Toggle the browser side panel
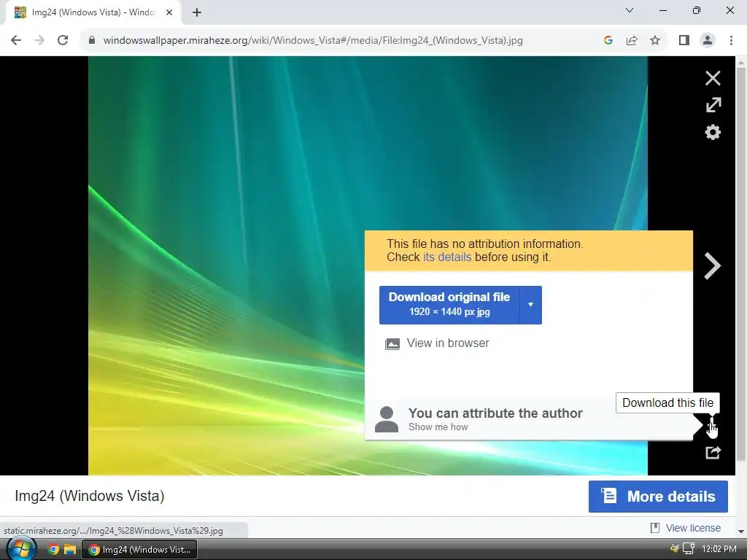 click(684, 41)
